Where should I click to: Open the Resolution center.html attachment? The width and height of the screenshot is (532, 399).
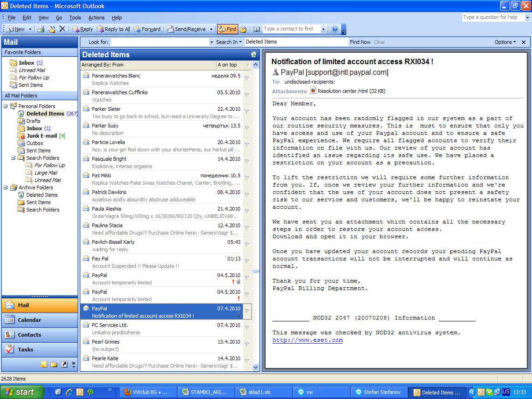[x=343, y=91]
